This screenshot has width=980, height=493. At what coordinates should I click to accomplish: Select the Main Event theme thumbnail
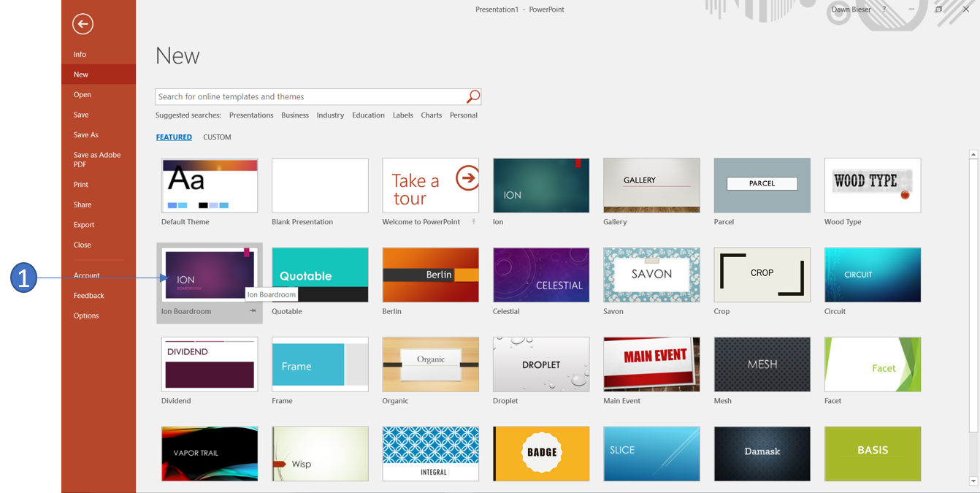tap(651, 364)
